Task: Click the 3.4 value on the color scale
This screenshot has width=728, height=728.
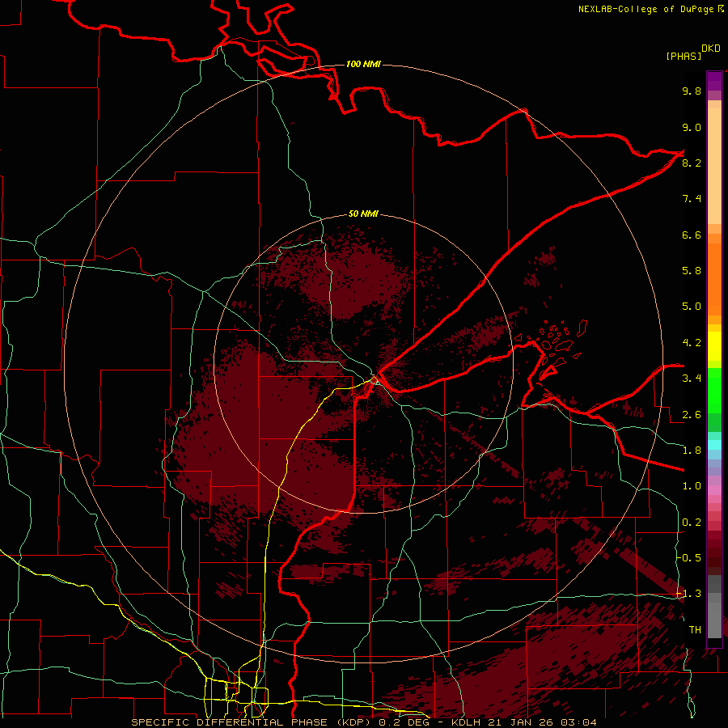Action: (692, 379)
